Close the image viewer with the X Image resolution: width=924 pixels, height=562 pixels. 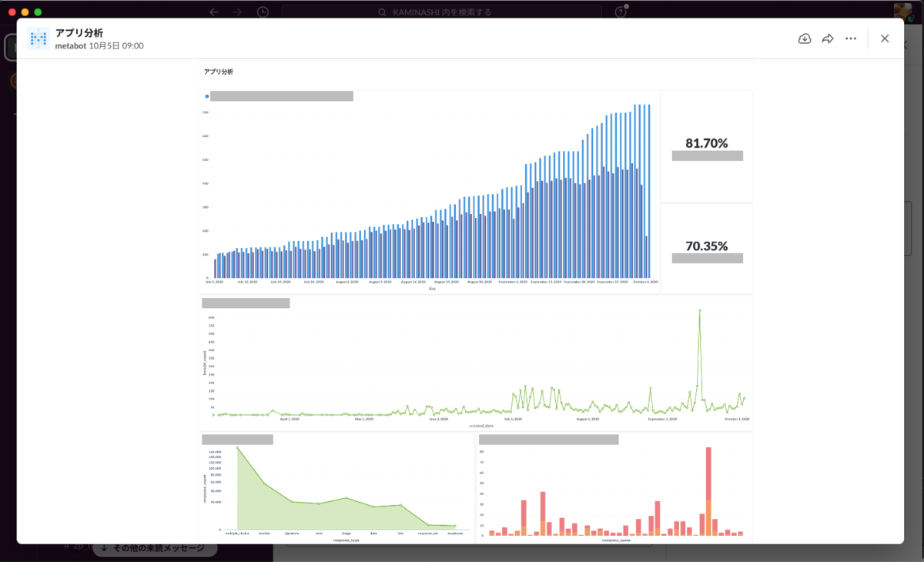tap(885, 38)
